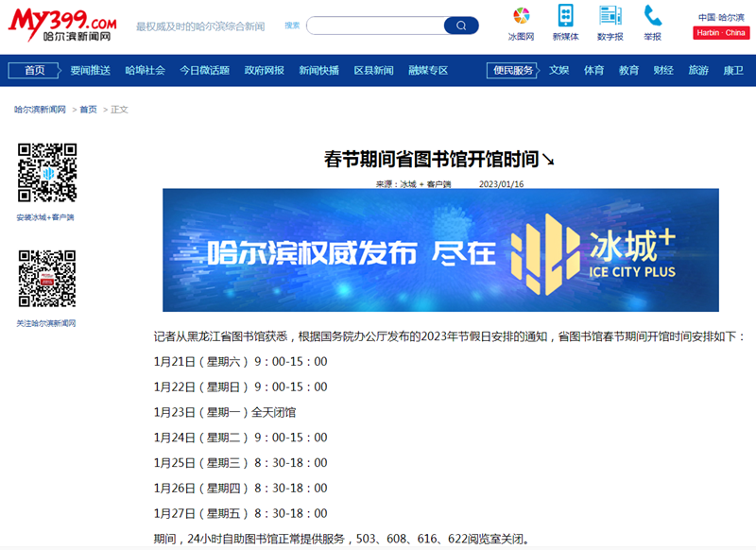Click the 关注哈尔滨新闻网 QR code
This screenshot has width=756, height=550.
[x=46, y=279]
